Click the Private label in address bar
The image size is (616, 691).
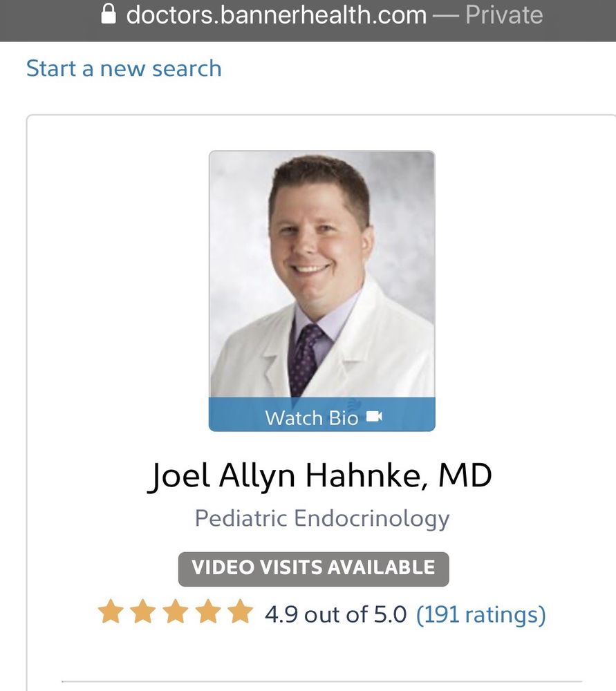point(504,15)
